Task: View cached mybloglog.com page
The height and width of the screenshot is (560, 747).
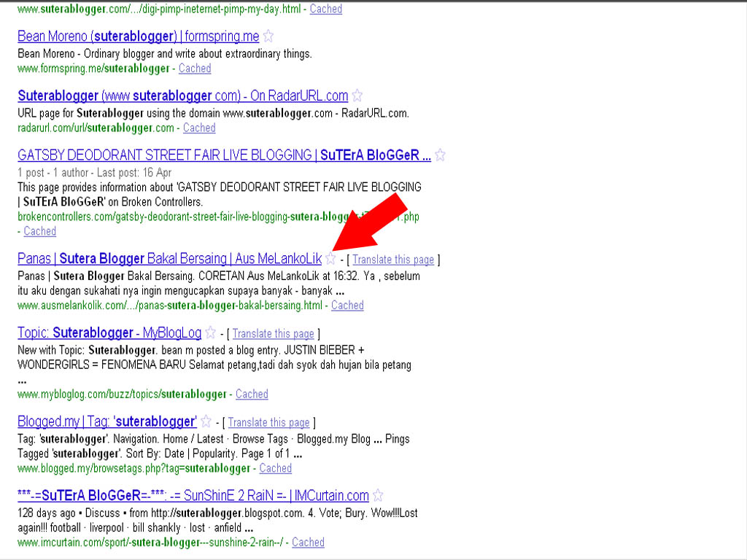Action: pos(252,394)
